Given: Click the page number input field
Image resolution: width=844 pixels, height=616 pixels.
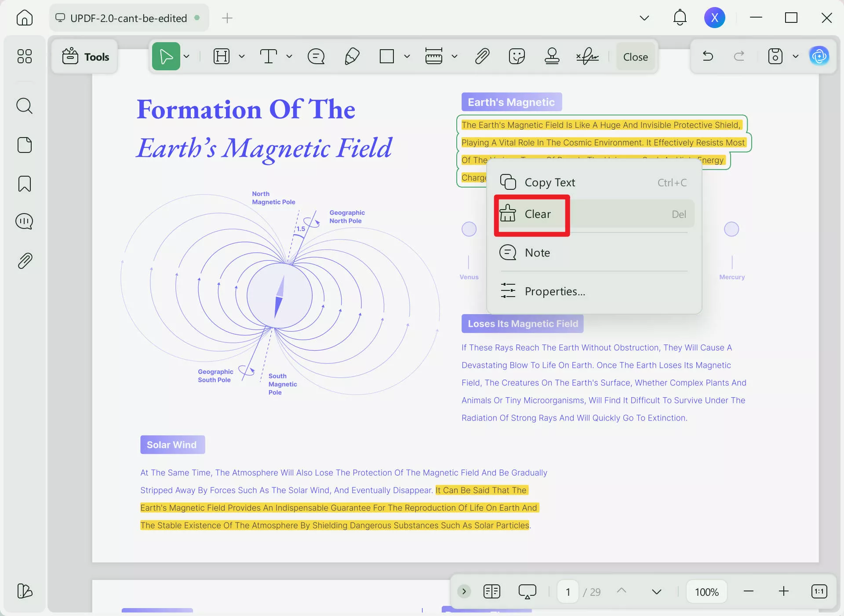Looking at the screenshot, I should [568, 591].
